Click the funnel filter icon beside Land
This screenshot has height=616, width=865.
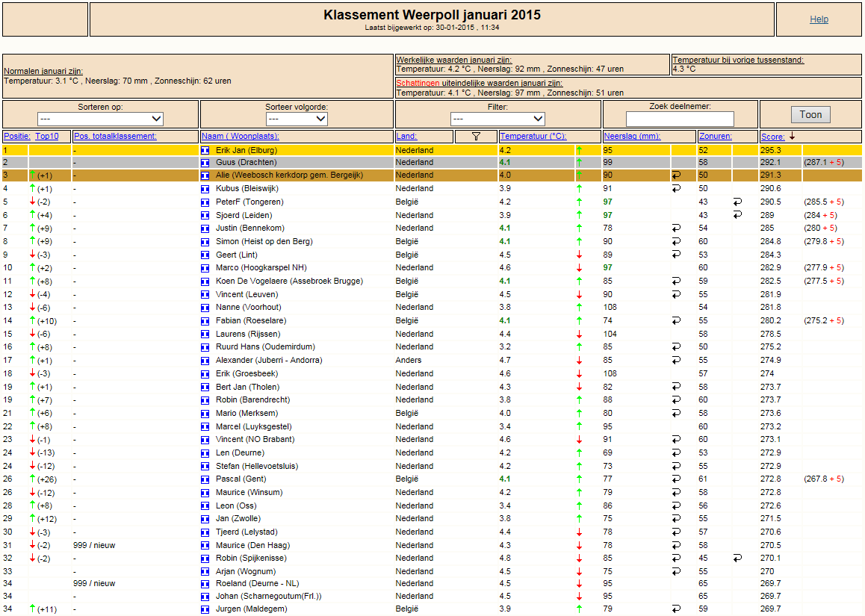pos(475,136)
